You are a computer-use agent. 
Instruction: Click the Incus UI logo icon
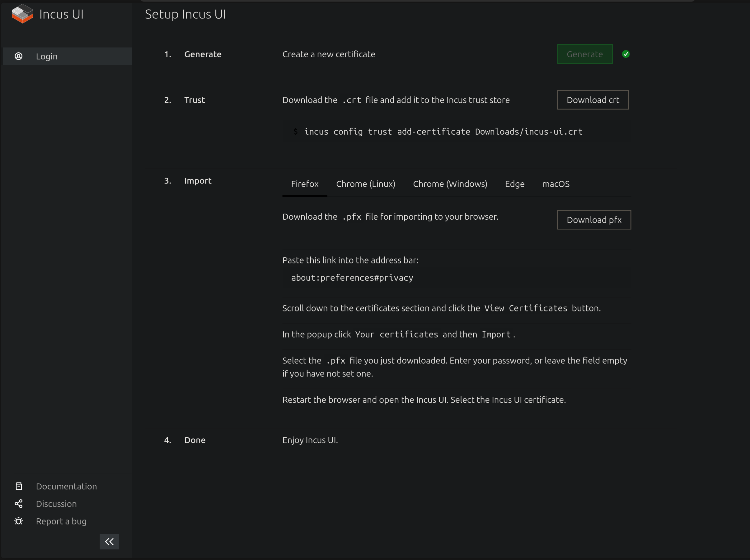[x=22, y=14]
